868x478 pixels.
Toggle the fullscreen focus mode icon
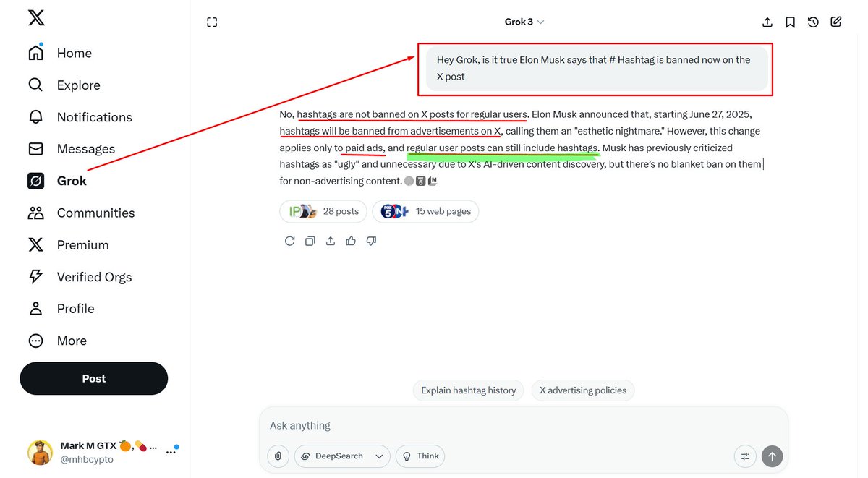click(212, 22)
